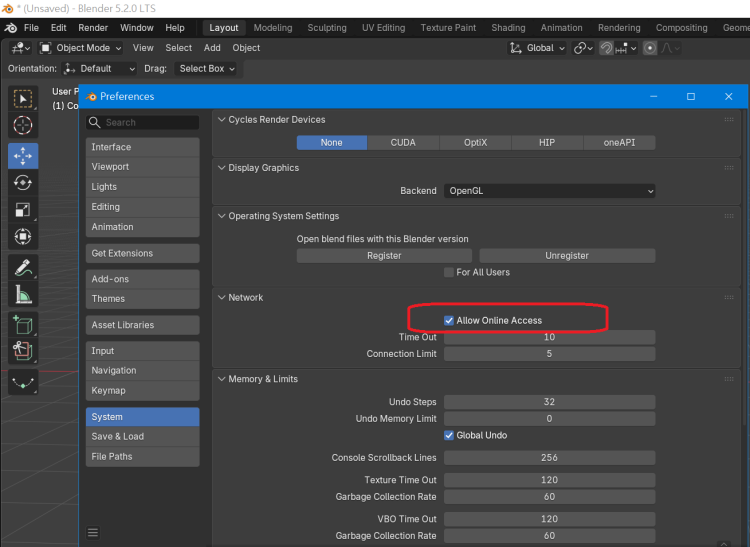This screenshot has width=750, height=547.
Task: Open the snap target options icon
Action: [x=626, y=48]
